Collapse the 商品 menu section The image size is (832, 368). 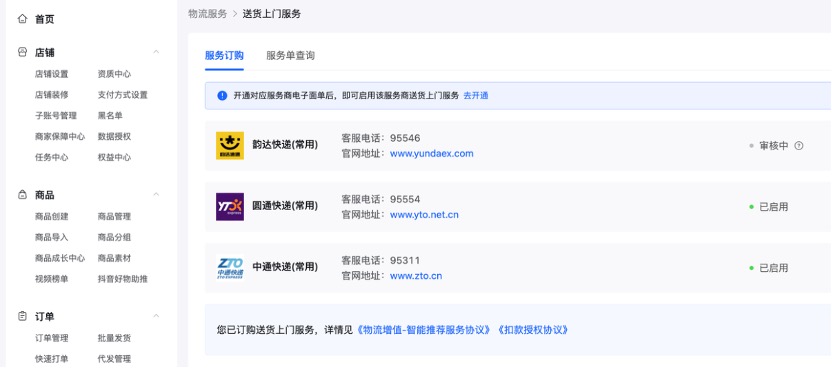point(156,195)
